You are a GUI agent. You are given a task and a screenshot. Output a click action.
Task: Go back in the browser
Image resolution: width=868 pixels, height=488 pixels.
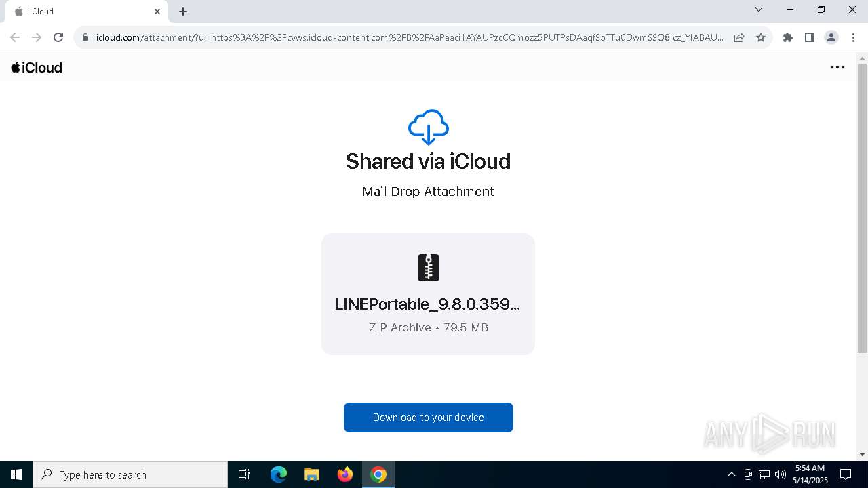(x=15, y=37)
